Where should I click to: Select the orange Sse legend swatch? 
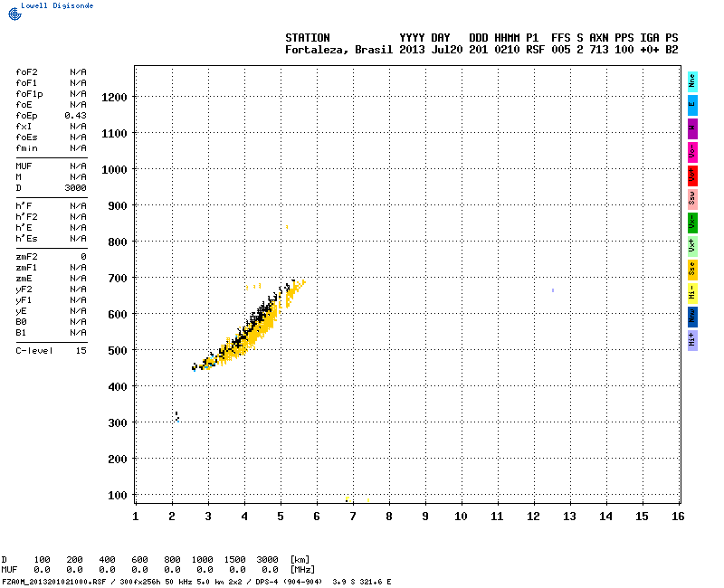[692, 270]
